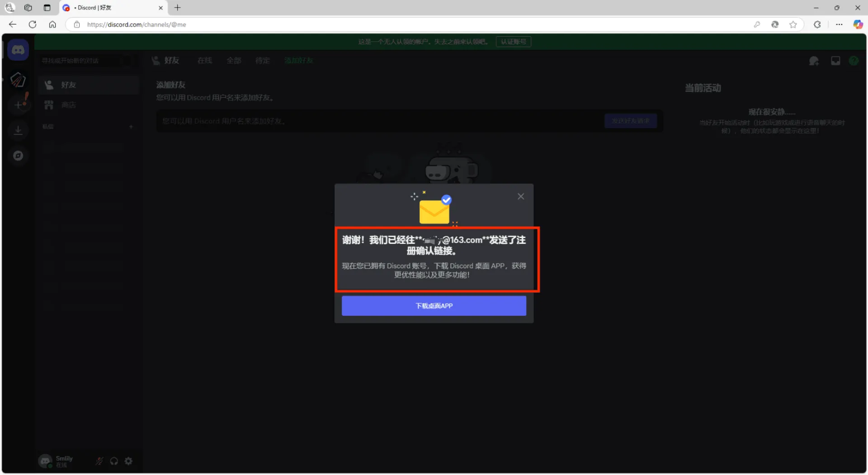Open the inbox icon in top bar
Screen dimensions: 868x475
(835, 61)
